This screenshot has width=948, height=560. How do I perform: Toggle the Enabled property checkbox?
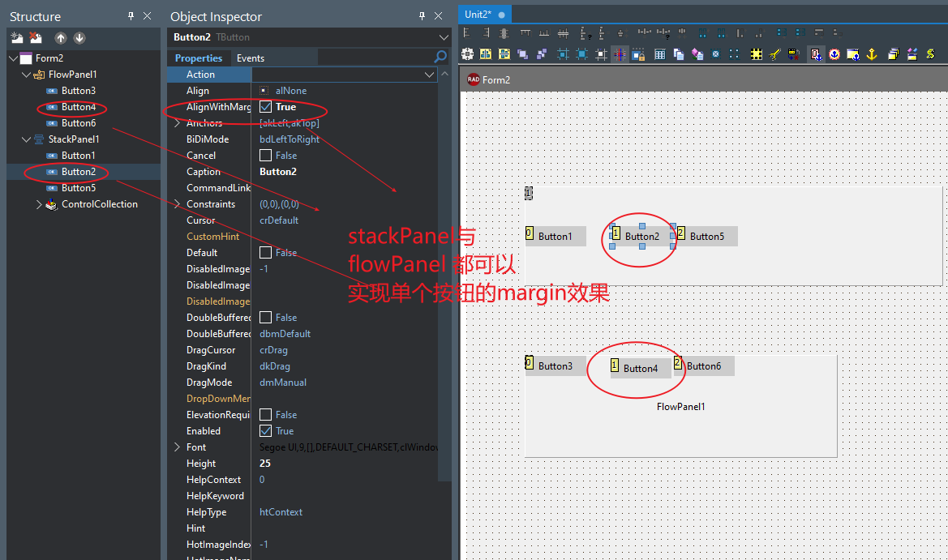[266, 431]
